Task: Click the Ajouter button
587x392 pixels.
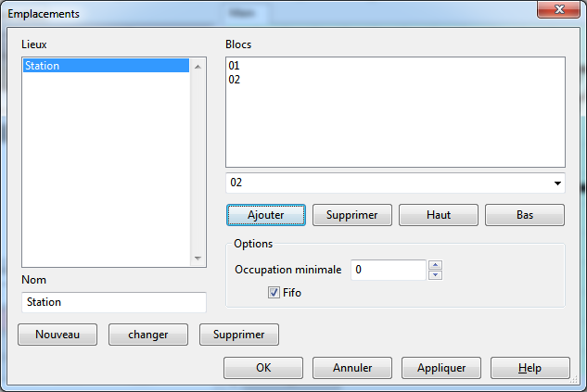Action: (266, 214)
